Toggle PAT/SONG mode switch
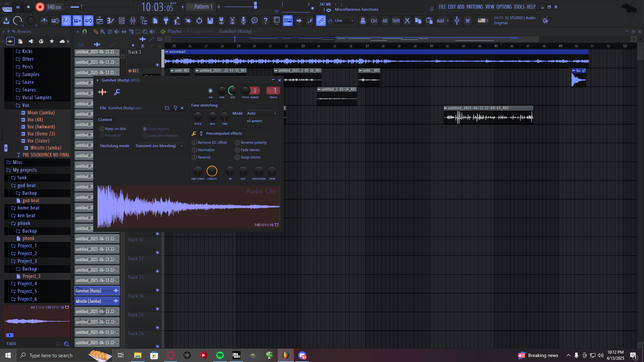Viewport: 644px width, 362px height. tap(7, 7)
